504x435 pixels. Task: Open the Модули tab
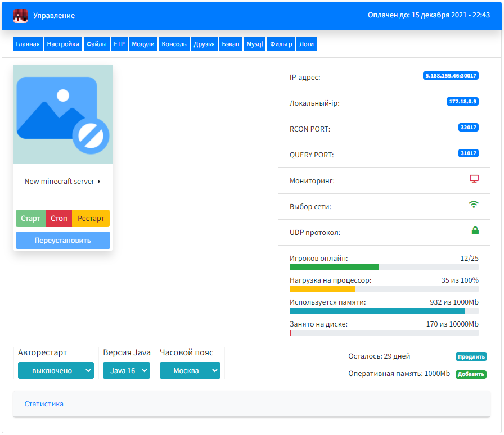coord(143,44)
